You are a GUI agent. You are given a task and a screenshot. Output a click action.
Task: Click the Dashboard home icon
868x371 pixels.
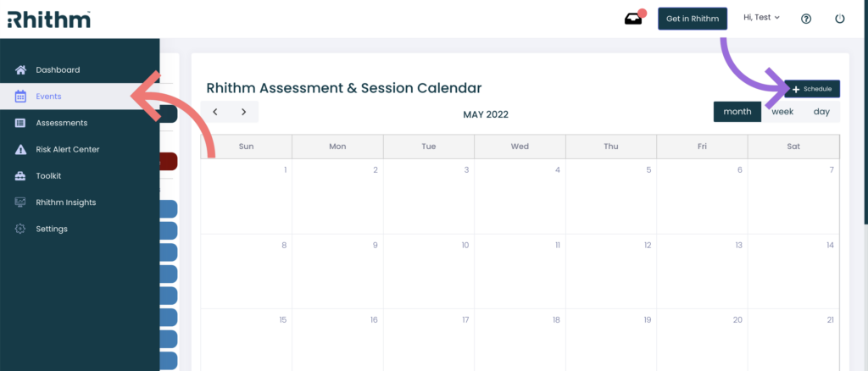tap(20, 69)
